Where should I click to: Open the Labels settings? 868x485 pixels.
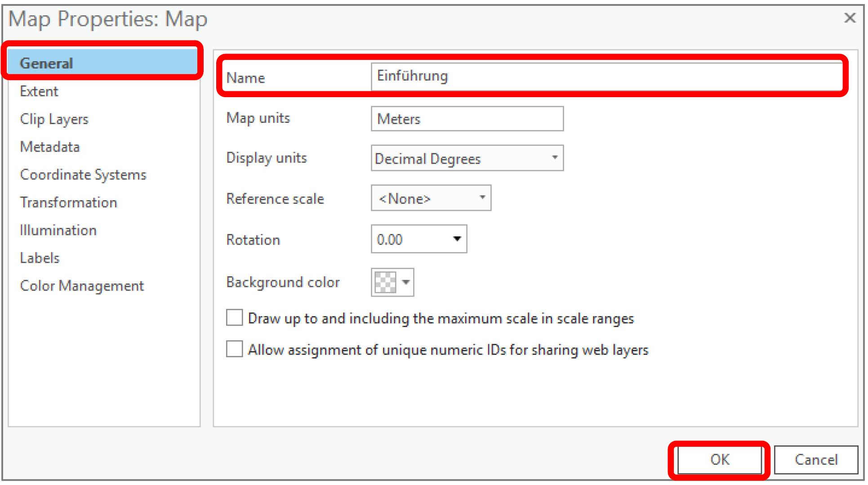coord(40,258)
